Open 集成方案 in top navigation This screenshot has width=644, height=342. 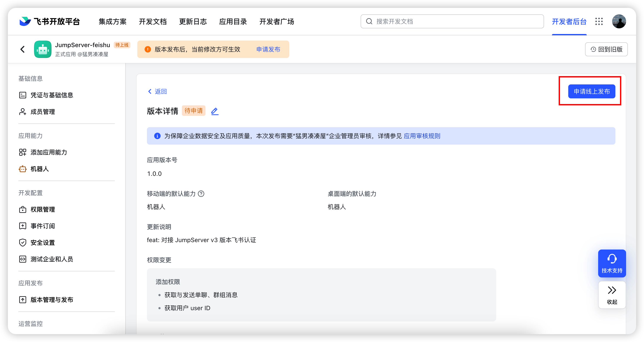pos(112,22)
